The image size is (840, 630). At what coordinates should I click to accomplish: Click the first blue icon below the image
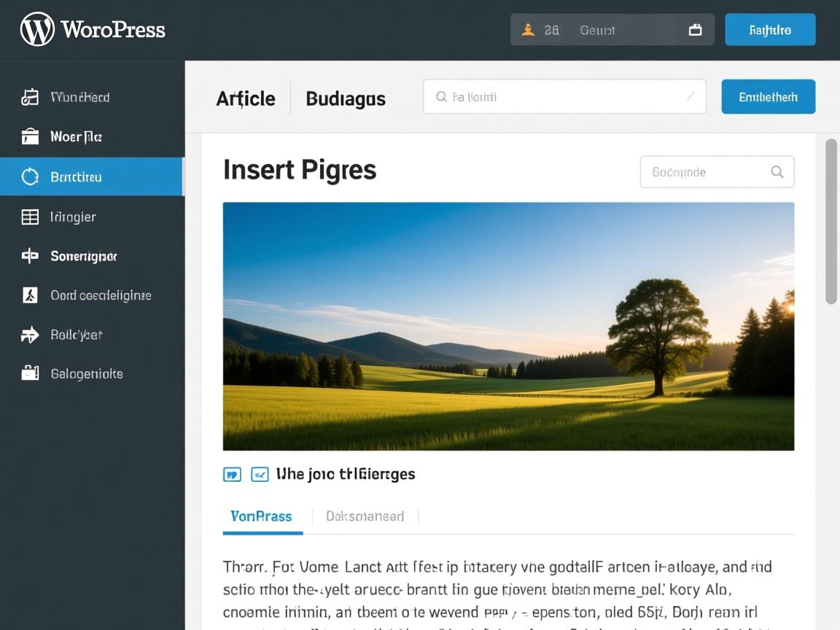click(x=232, y=475)
